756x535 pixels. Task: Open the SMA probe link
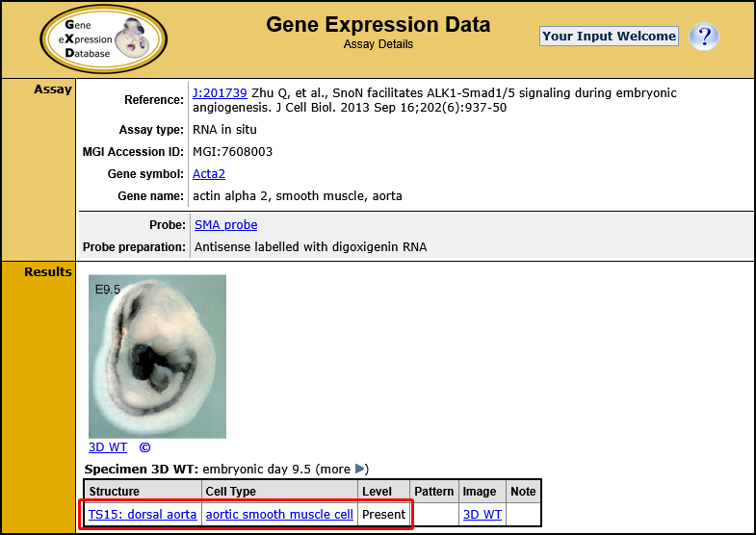[225, 224]
